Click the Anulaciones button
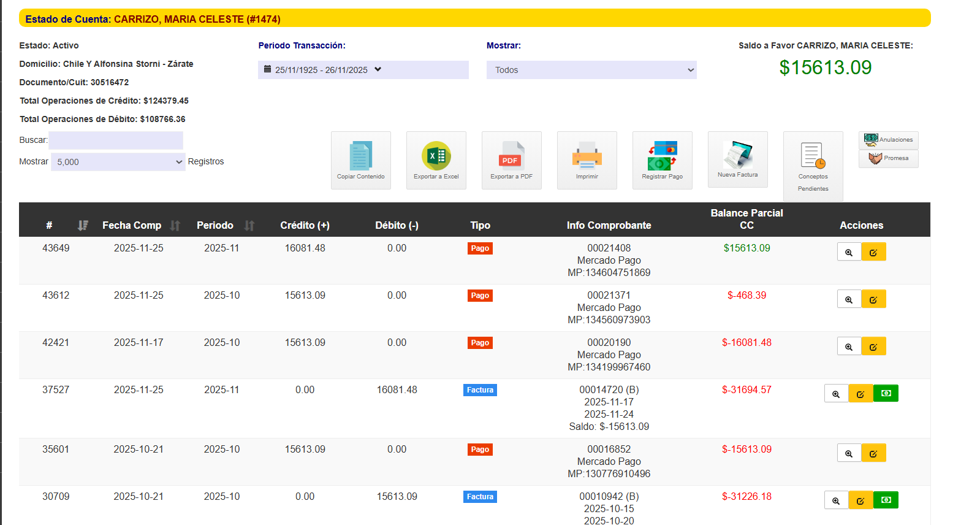 (x=888, y=140)
